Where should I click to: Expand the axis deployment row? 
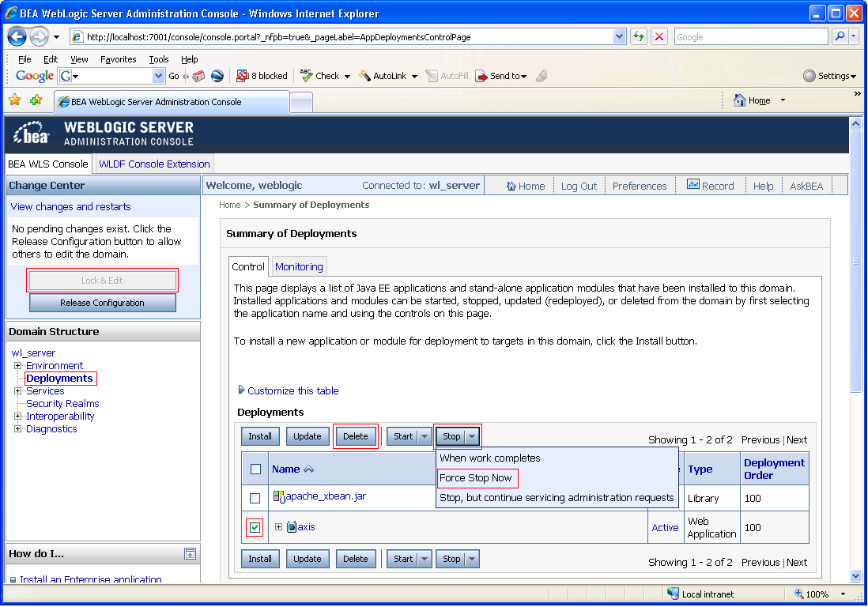[x=278, y=526]
